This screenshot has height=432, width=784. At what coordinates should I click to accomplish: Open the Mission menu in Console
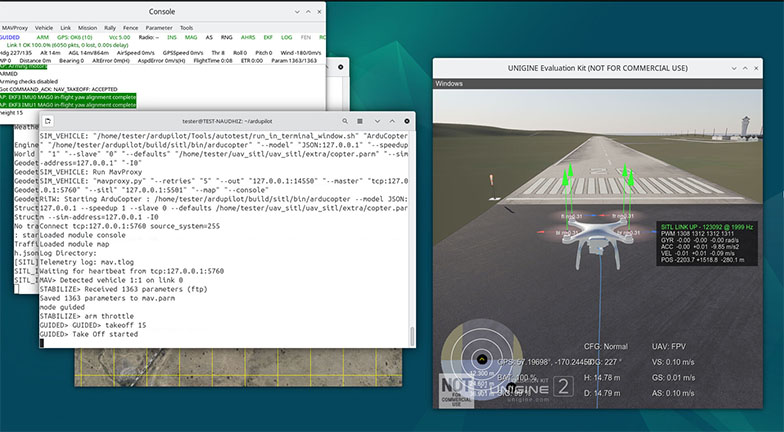click(x=88, y=28)
